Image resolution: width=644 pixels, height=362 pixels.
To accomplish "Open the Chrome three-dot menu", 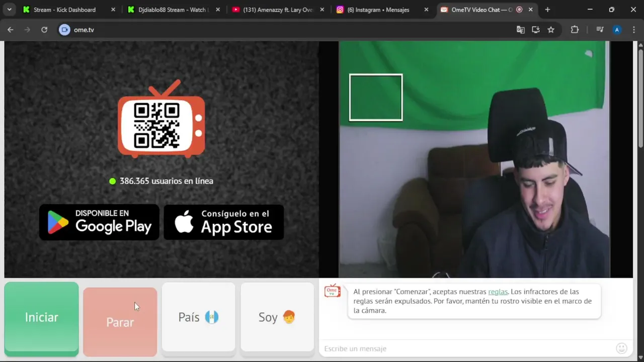I will click(633, 30).
